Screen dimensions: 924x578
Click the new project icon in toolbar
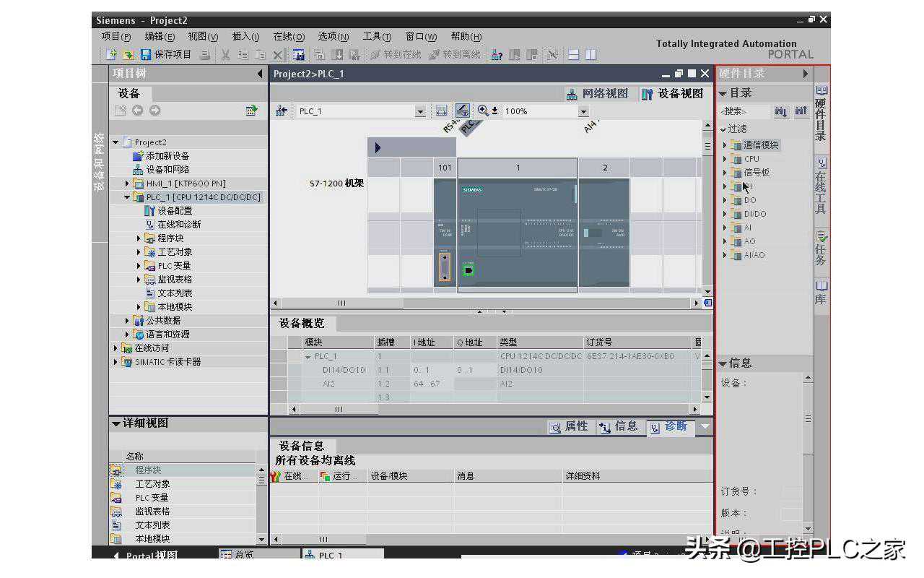pos(111,55)
